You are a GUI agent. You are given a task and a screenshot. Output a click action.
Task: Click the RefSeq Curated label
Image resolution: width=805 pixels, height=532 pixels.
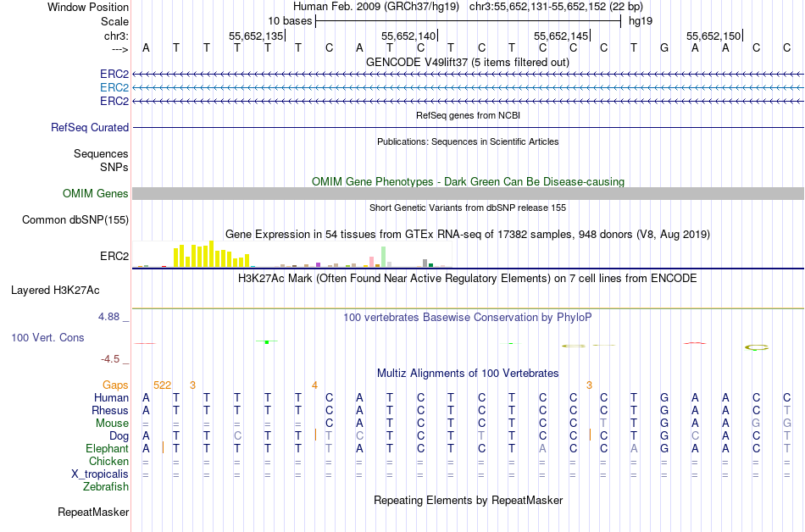pyautogui.click(x=89, y=127)
